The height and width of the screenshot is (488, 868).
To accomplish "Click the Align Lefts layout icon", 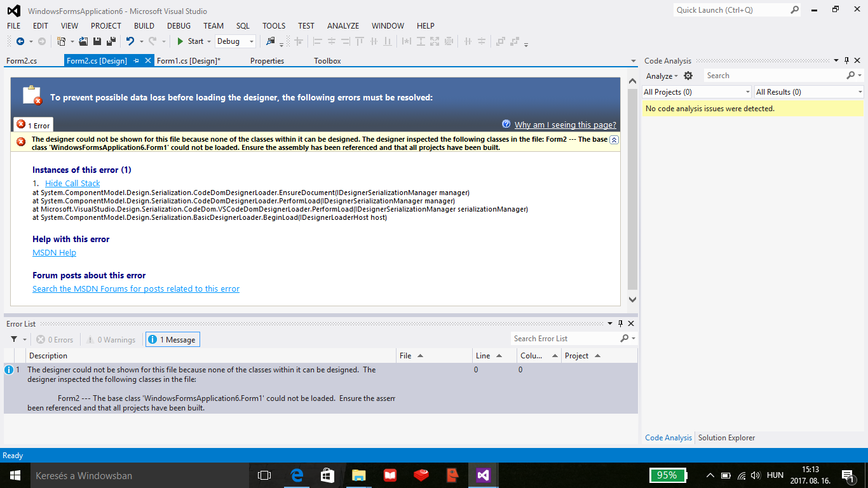I will (x=318, y=41).
